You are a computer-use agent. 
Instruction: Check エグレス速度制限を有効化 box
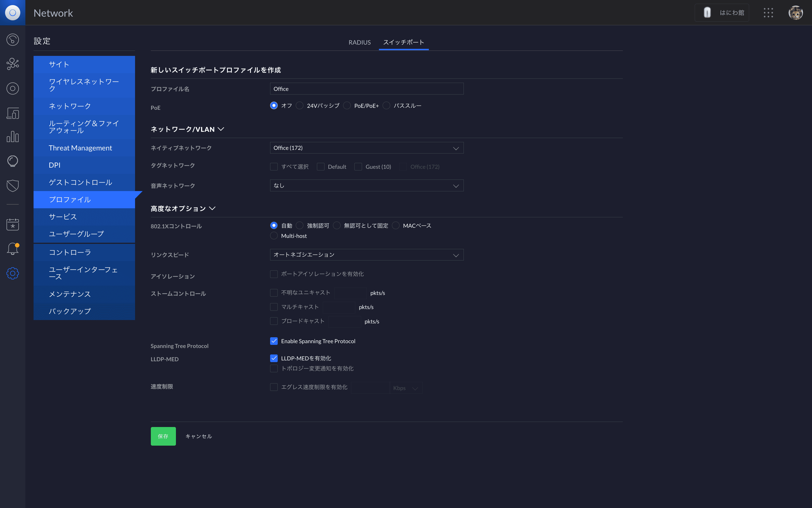click(x=274, y=387)
